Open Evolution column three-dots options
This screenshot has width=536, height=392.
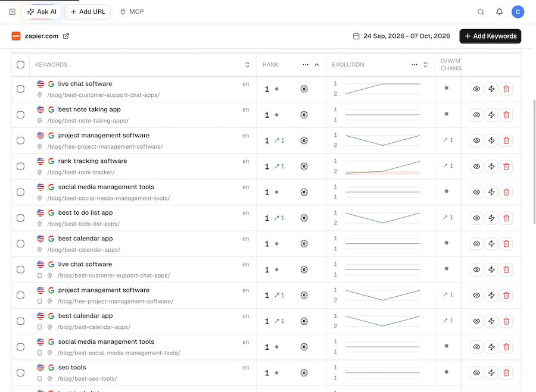(414, 64)
